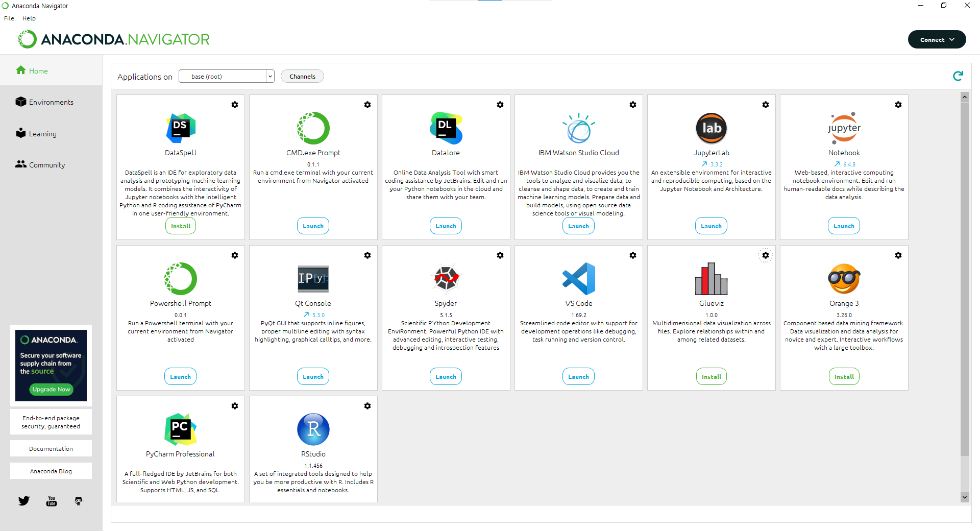
Task: Click the Glueviz bar chart logo
Action: [712, 279]
